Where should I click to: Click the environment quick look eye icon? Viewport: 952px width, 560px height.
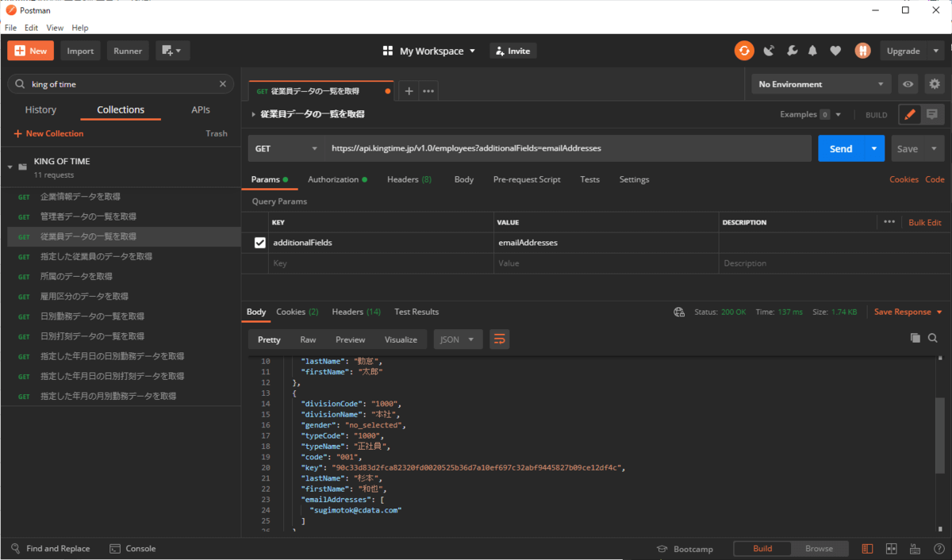[x=908, y=84]
